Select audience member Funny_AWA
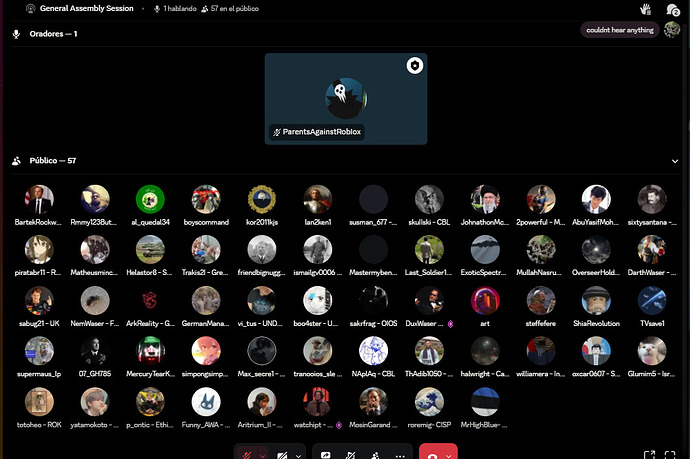The width and height of the screenshot is (690, 459). [x=206, y=408]
